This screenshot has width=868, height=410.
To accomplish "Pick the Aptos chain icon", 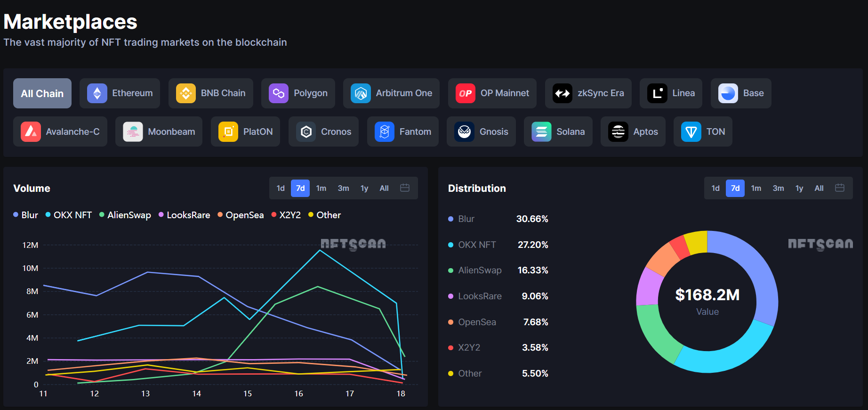I will [x=618, y=131].
